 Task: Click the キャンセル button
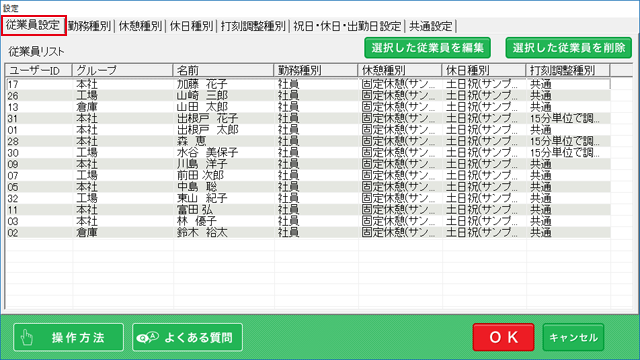(x=573, y=337)
